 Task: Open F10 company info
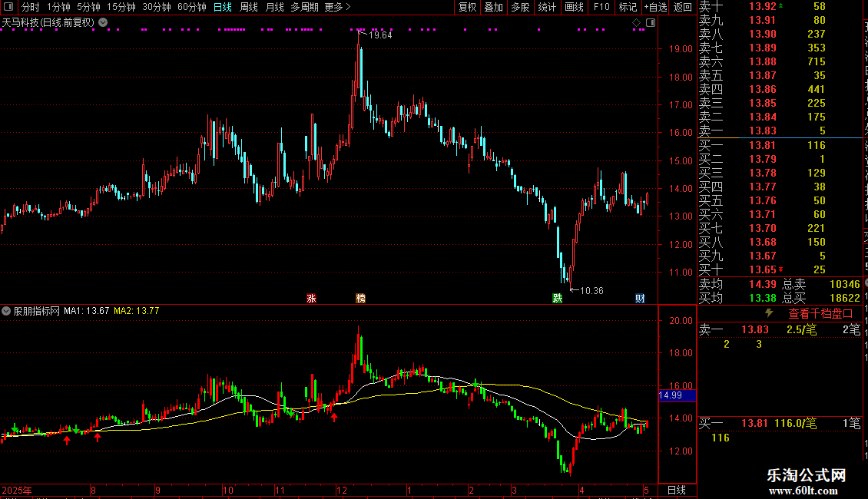click(x=601, y=7)
